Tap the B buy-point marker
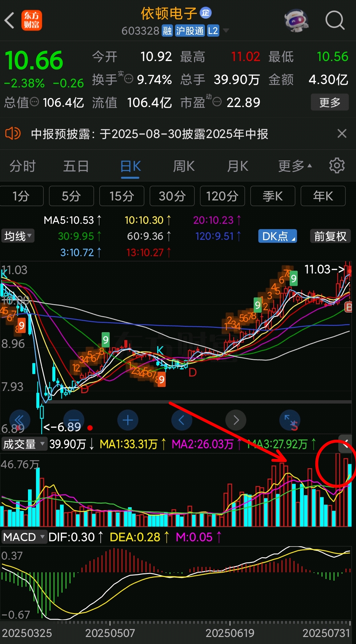Viewport: 356px width, 644px height. tap(348, 307)
